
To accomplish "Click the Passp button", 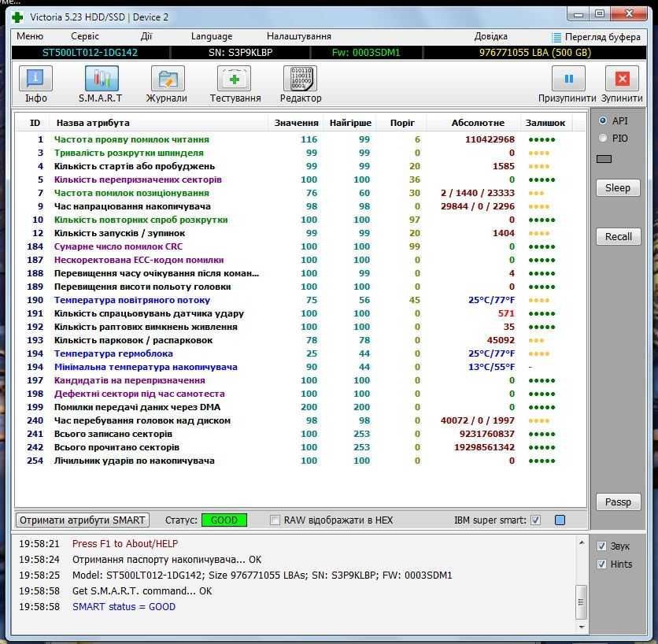I will tap(618, 502).
